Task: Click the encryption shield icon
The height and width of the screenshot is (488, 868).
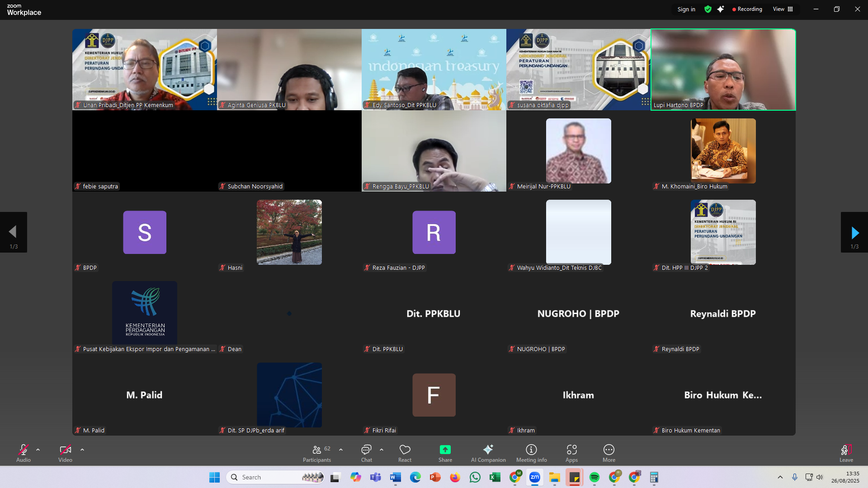Action: [x=708, y=9]
